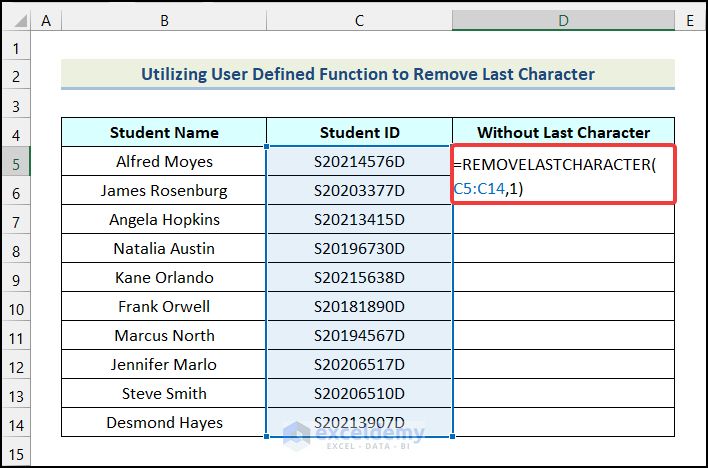Viewport: 708px width, 468px height.
Task: Select empty cell D7 beside Angela Hopkins
Action: (x=564, y=219)
